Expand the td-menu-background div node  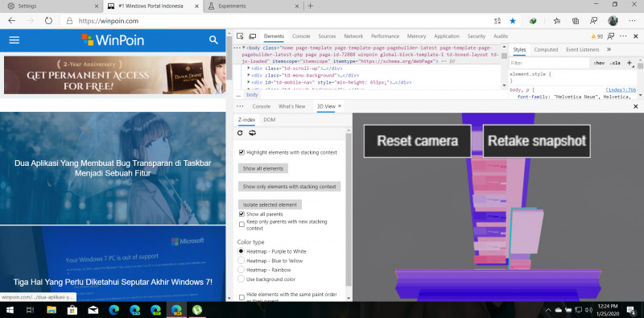click(x=249, y=75)
